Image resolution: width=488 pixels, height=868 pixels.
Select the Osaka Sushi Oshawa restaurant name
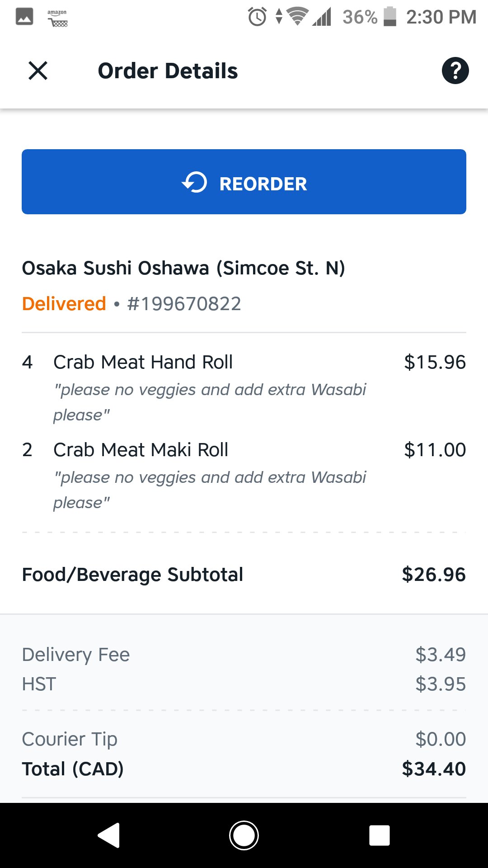click(183, 268)
